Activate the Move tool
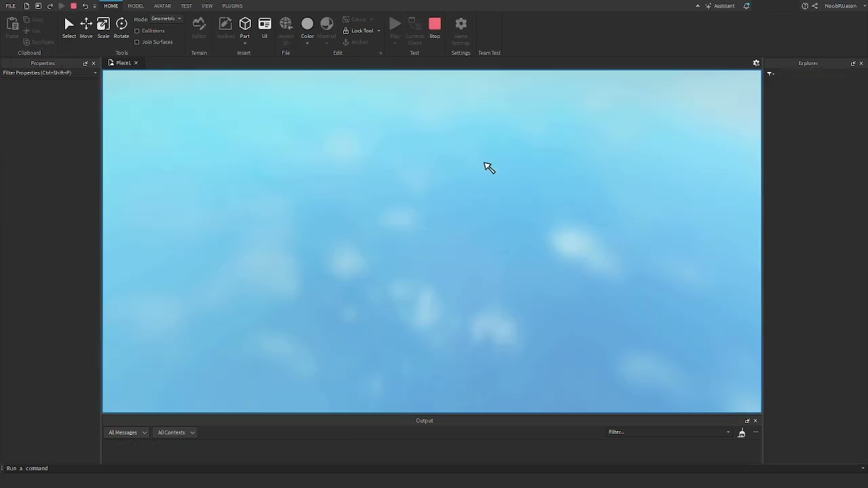The height and width of the screenshot is (488, 868). (86, 28)
